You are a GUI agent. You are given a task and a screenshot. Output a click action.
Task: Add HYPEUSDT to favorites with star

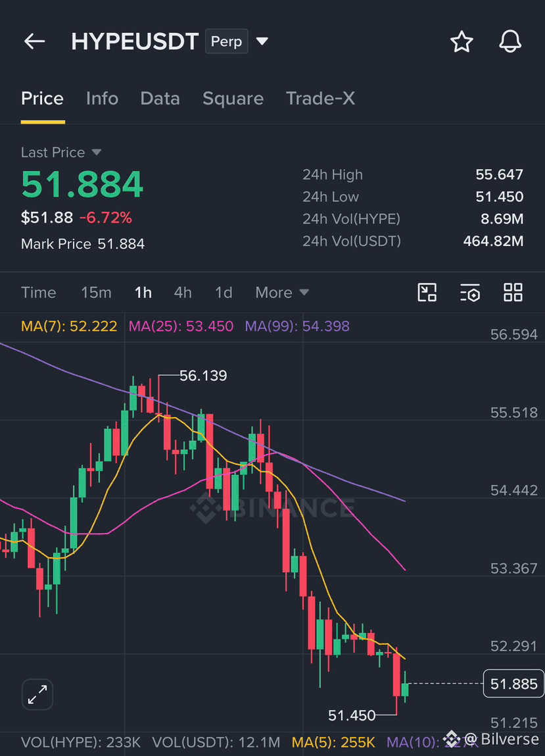[462, 41]
